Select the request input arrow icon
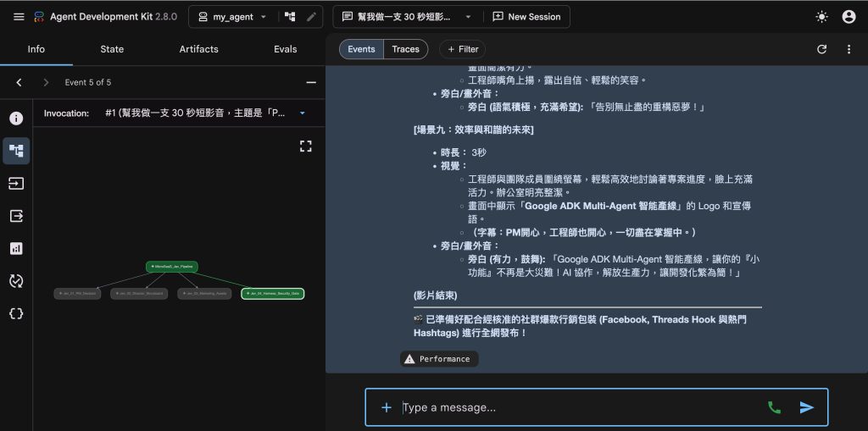The image size is (868, 431). pyautogui.click(x=16, y=183)
